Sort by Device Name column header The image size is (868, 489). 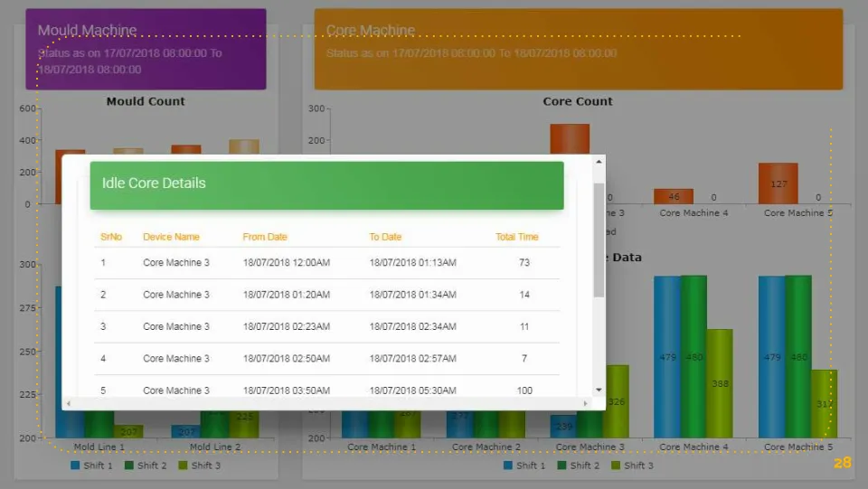171,237
